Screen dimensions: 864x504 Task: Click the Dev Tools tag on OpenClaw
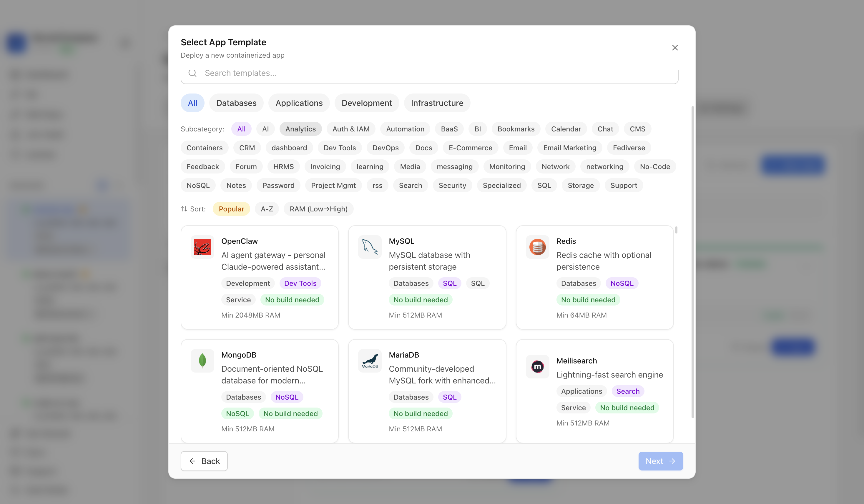click(x=300, y=283)
